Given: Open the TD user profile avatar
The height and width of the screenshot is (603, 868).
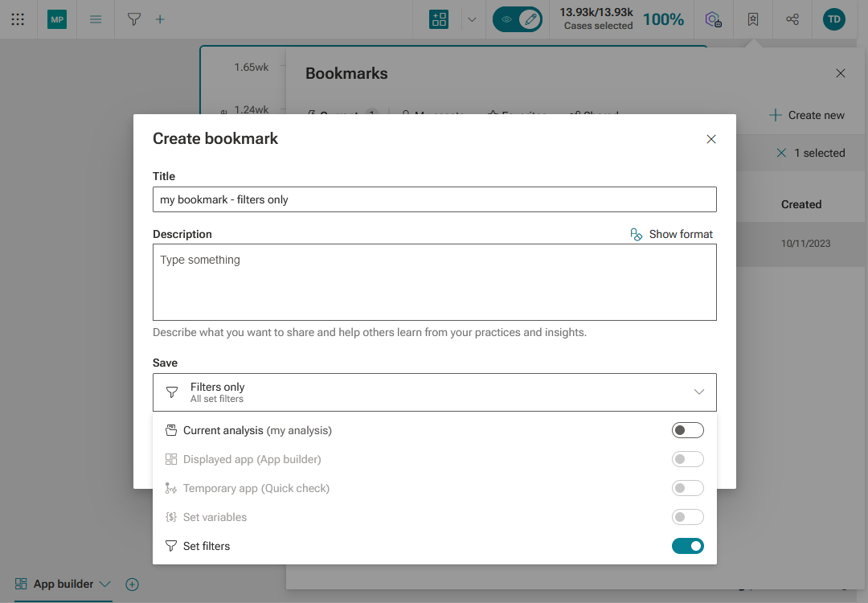Looking at the screenshot, I should pos(834,19).
